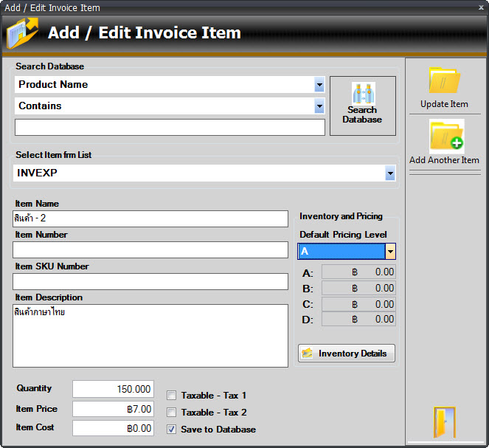Image resolution: width=489 pixels, height=448 pixels.
Task: Focus the Item Number text field
Action: (x=150, y=250)
